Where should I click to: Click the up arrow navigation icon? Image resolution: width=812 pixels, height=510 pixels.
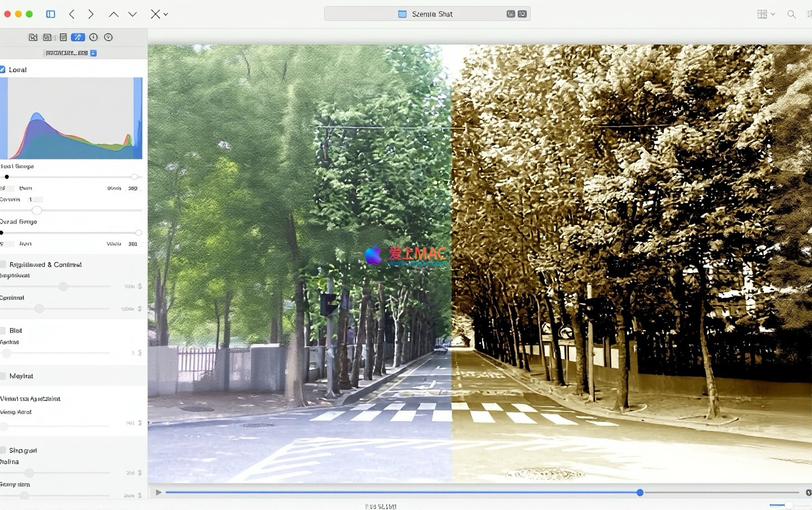click(113, 14)
